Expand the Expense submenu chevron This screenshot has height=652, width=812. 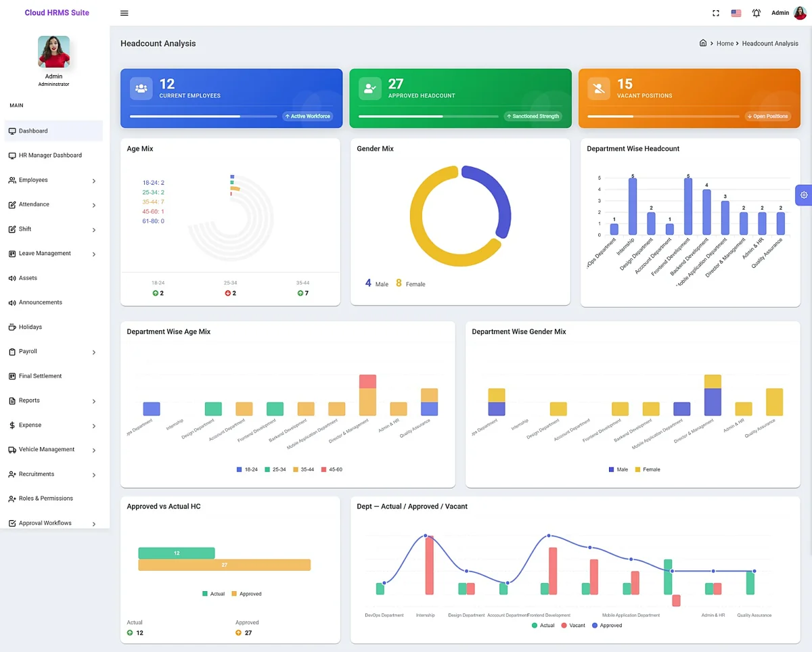point(94,426)
